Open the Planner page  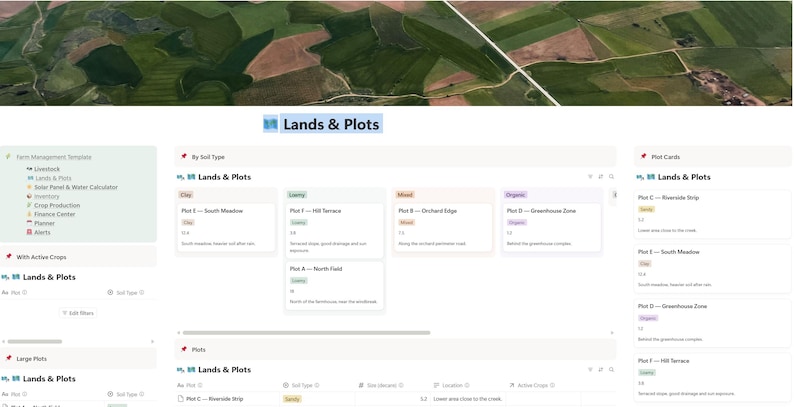(x=45, y=223)
